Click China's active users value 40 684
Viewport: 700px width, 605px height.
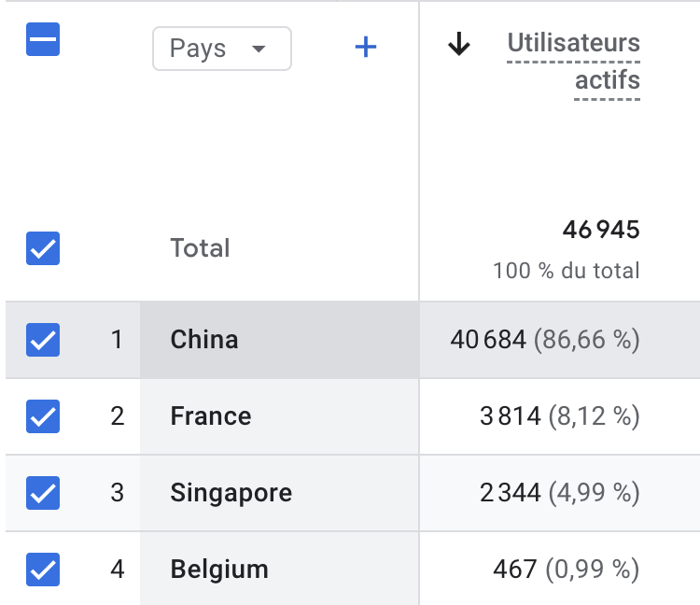488,339
